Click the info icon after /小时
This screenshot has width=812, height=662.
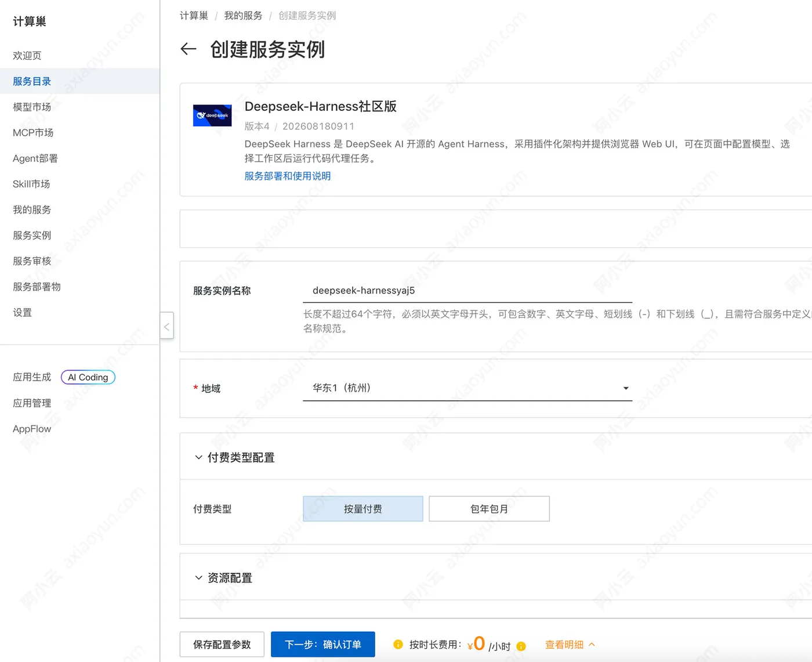pos(521,646)
